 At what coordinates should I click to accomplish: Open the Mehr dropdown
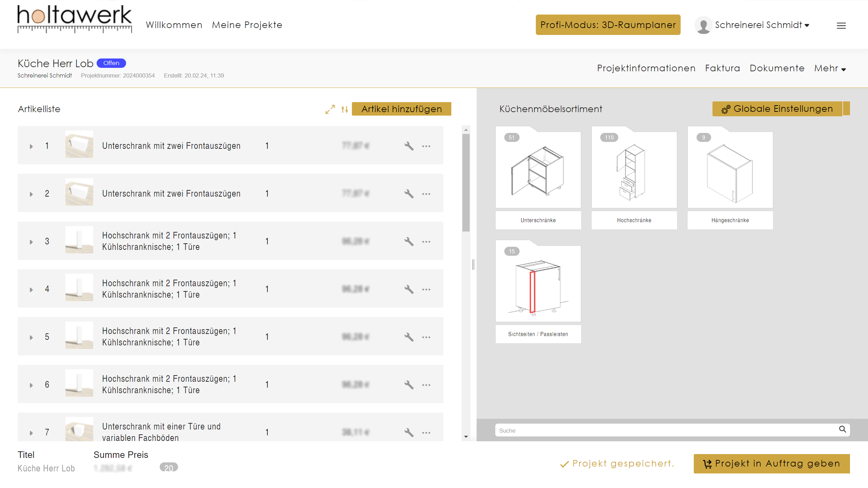[830, 69]
